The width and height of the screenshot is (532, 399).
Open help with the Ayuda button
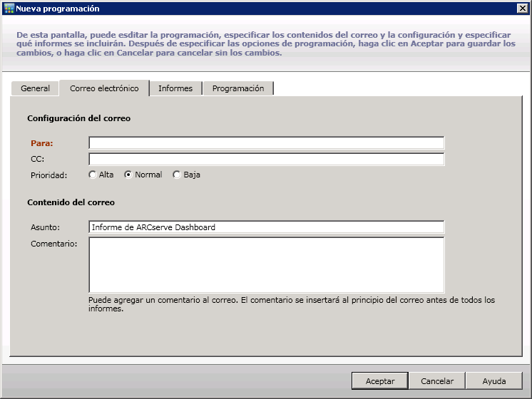(494, 381)
